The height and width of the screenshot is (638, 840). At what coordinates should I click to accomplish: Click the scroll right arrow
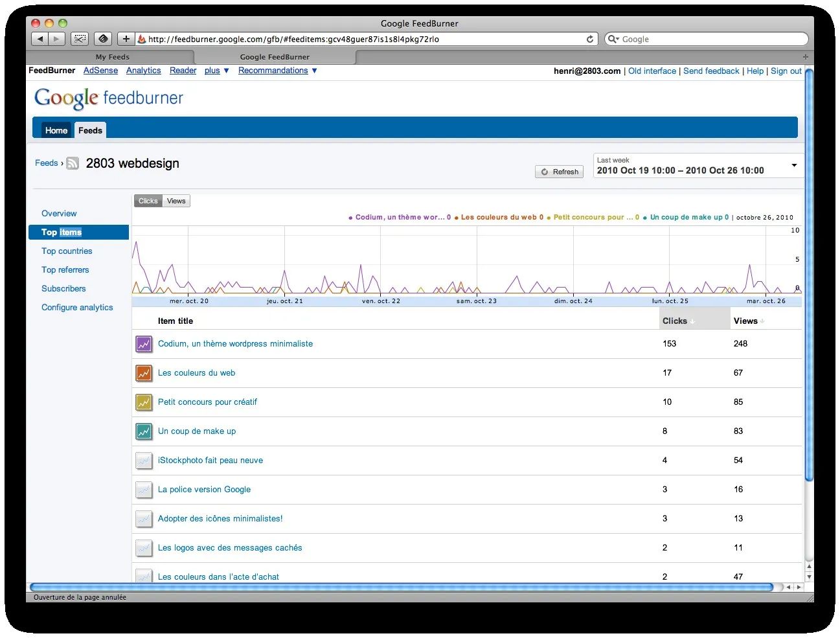coord(799,587)
